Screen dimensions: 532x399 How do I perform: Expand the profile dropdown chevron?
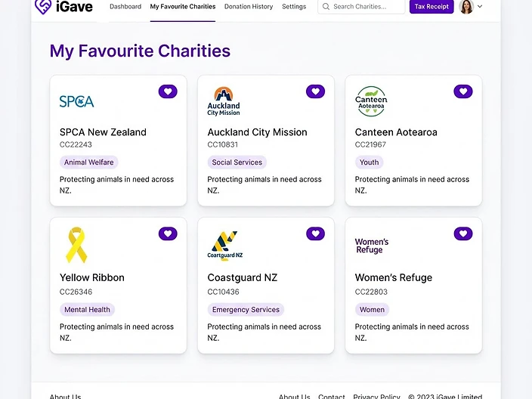pos(480,6)
